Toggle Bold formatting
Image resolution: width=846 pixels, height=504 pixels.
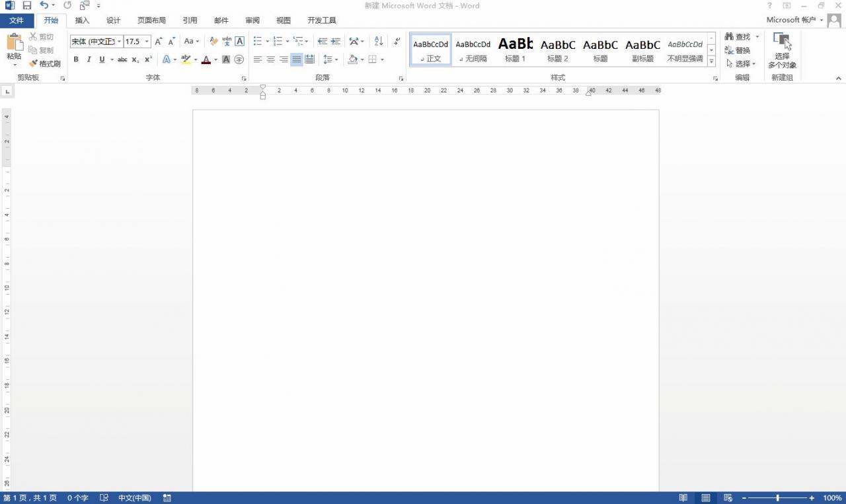pos(76,59)
